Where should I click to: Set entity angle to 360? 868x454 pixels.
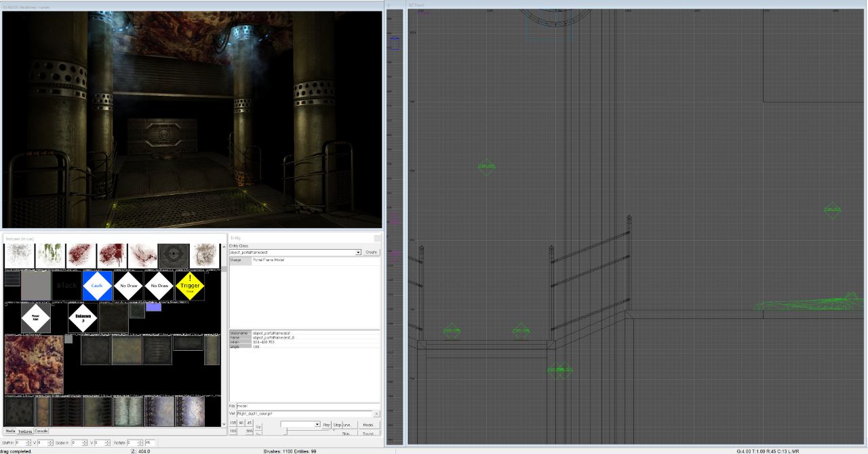point(249,431)
